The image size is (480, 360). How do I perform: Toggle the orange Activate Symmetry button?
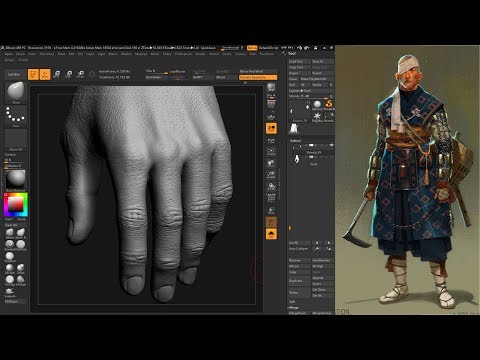pyautogui.click(x=258, y=77)
